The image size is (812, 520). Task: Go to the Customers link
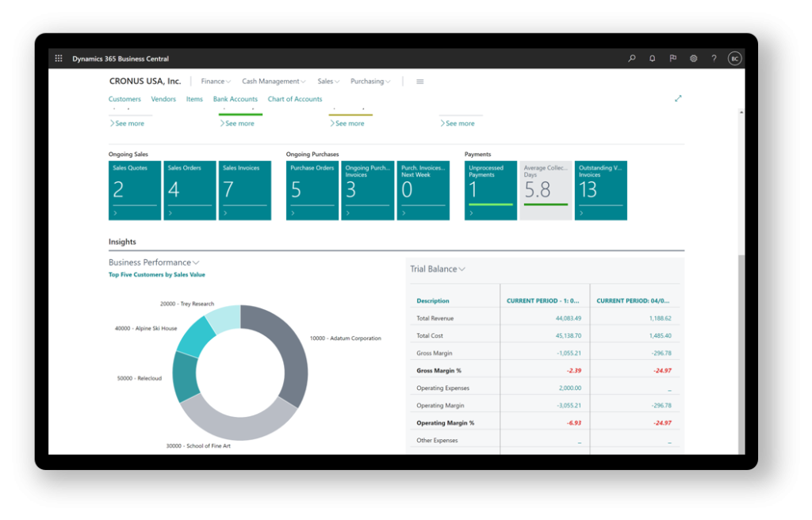(124, 99)
